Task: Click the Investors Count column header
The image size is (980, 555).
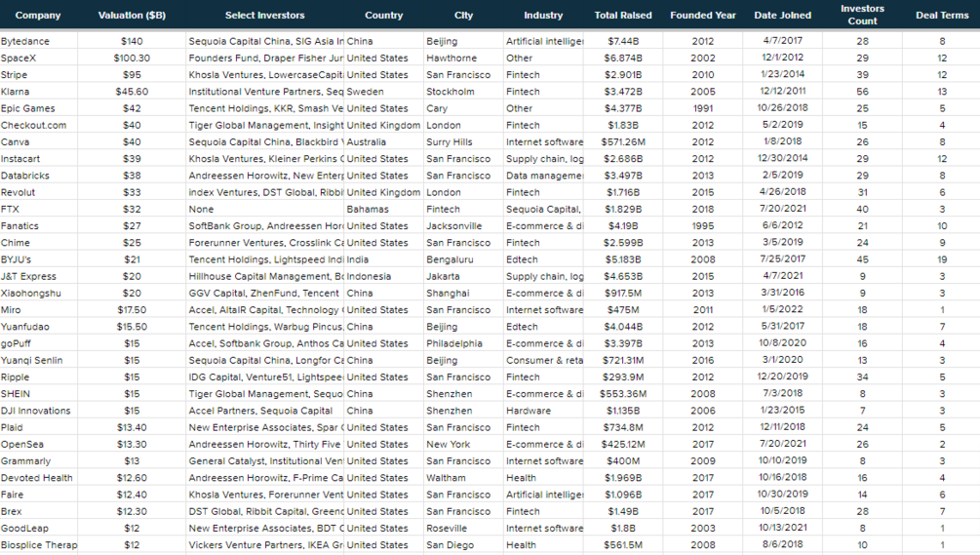Action: coord(863,15)
